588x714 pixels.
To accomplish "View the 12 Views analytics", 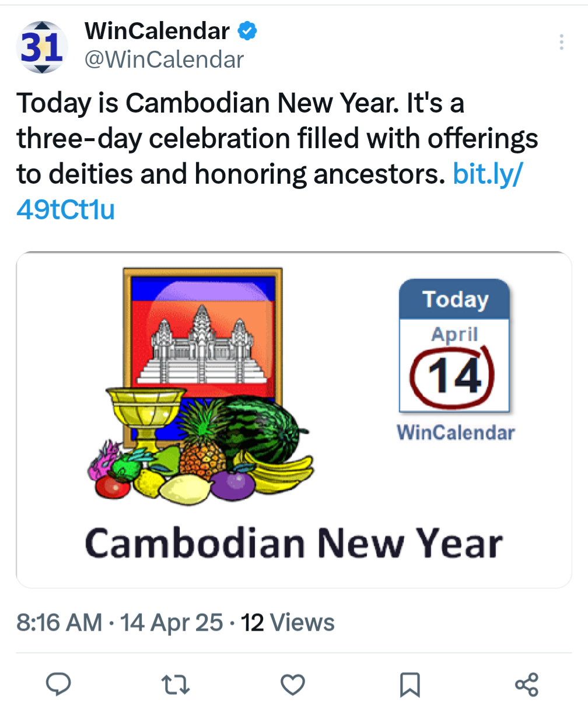I will (288, 622).
